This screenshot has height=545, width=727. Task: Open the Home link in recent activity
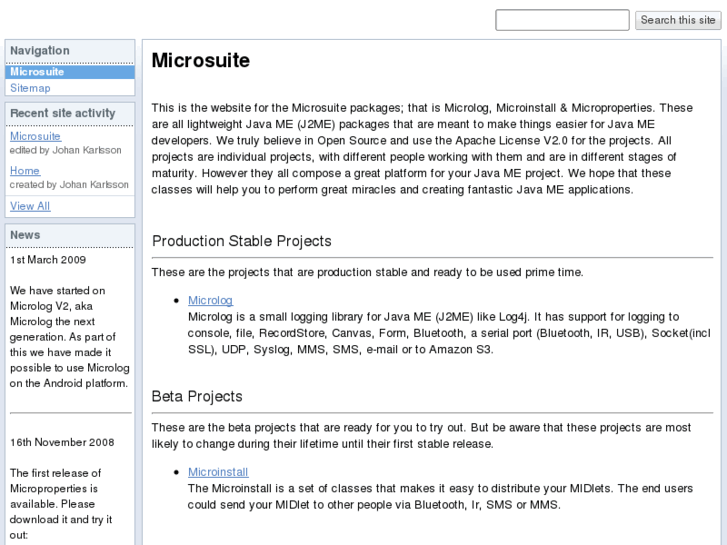click(x=25, y=171)
